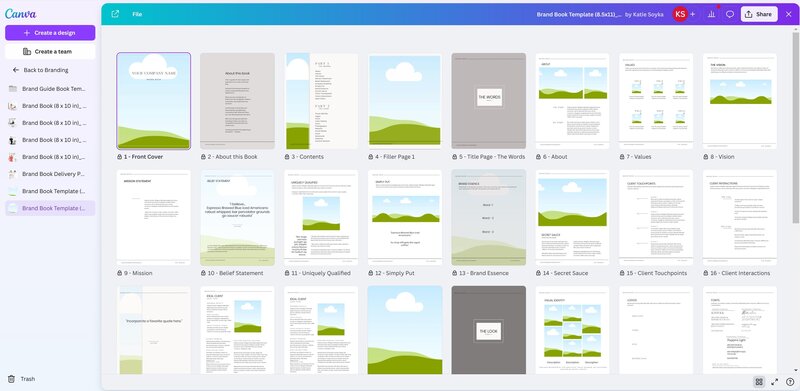
Task: Click Create a team button
Action: (50, 52)
